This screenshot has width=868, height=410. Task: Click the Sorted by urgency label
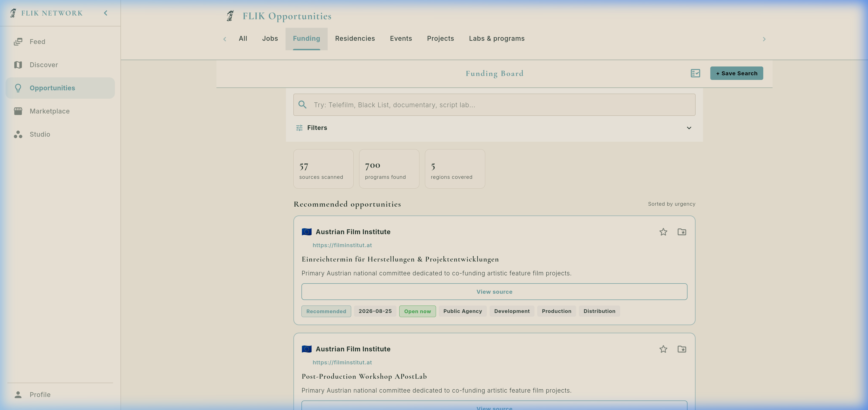[672, 204]
